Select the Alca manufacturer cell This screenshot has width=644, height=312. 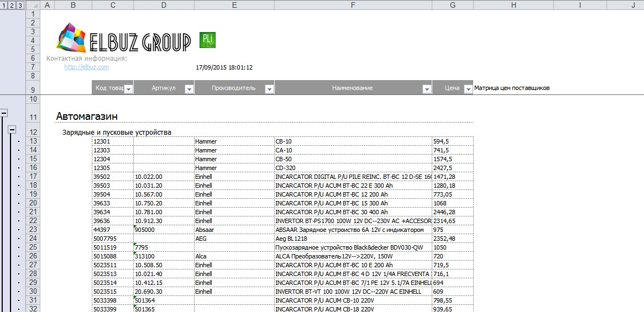pos(234,256)
